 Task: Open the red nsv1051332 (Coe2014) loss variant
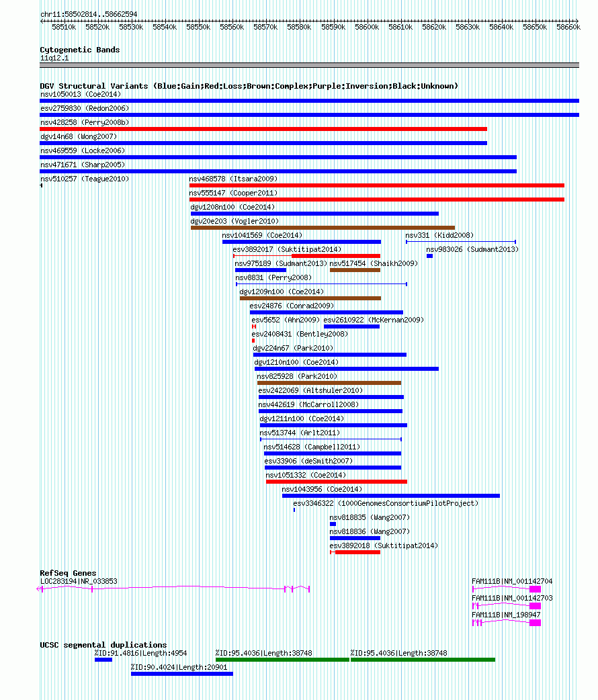click(337, 482)
